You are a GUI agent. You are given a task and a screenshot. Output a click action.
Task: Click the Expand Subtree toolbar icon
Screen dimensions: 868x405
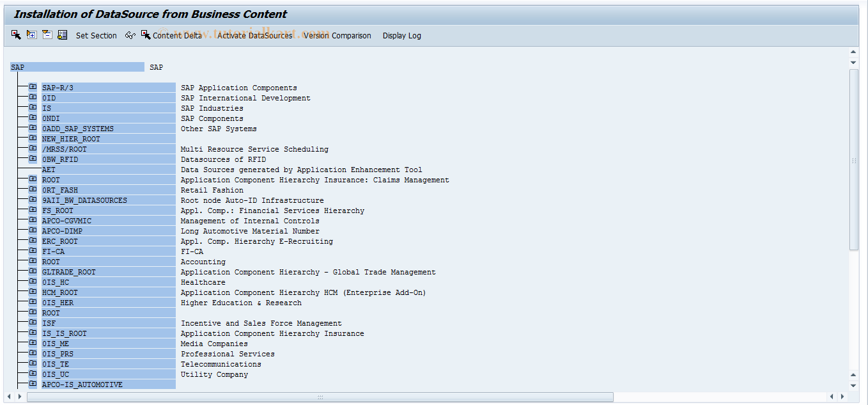click(31, 35)
